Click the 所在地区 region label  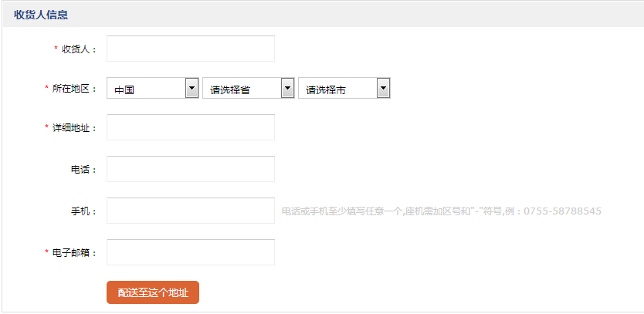[73, 89]
